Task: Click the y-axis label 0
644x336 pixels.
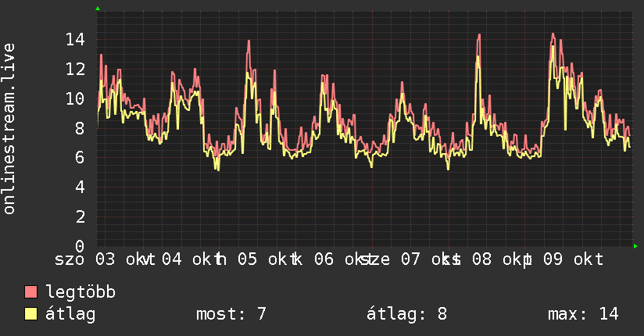Action: pos(80,246)
